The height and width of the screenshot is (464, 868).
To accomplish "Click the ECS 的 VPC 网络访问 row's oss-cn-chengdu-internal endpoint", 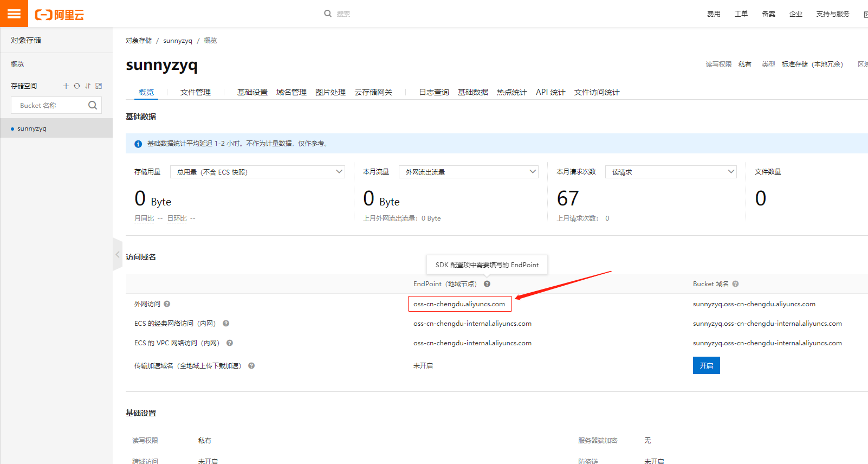I will point(472,343).
